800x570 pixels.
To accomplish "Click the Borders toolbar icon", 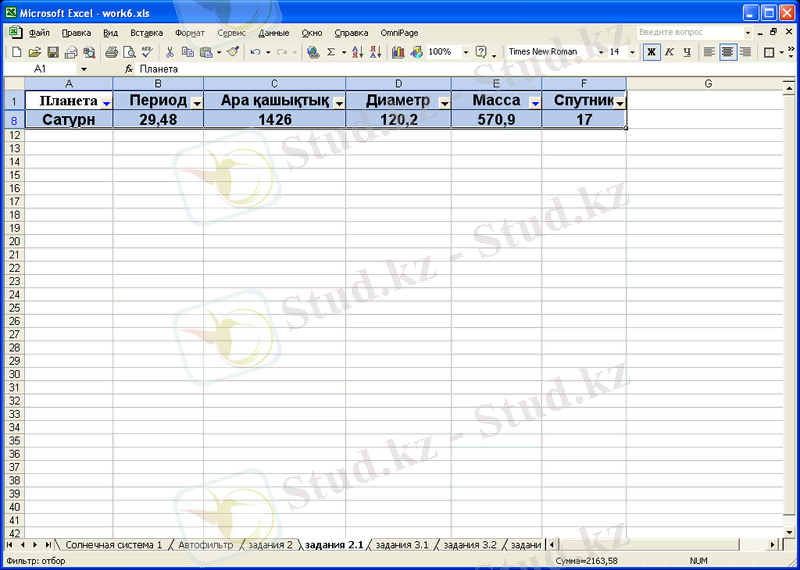I will [768, 52].
